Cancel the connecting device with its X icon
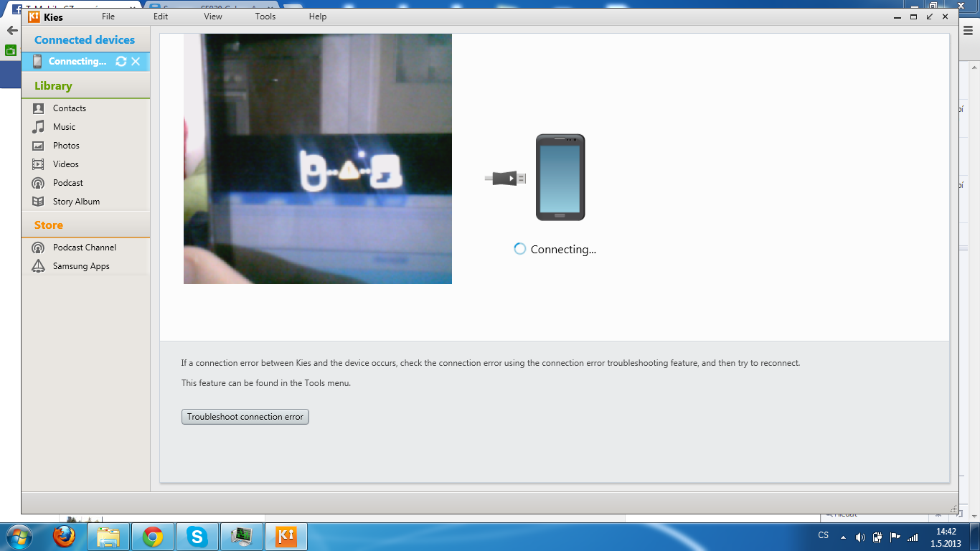Viewport: 980px width, 551px height. coord(136,62)
